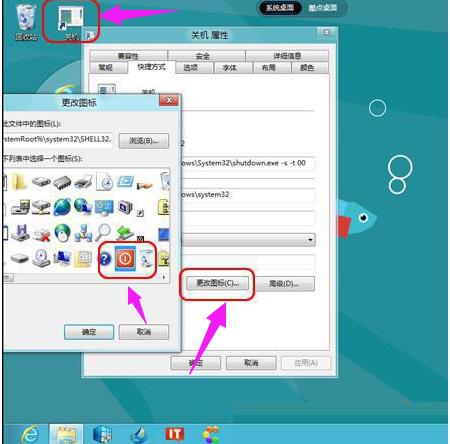Switch to the 选项 tab
The height and width of the screenshot is (444, 450).
coord(194,67)
